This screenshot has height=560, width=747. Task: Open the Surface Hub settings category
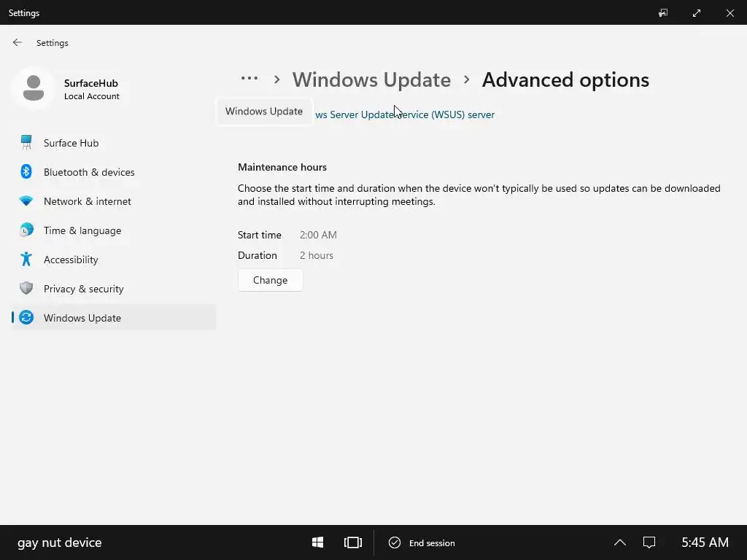click(113, 143)
